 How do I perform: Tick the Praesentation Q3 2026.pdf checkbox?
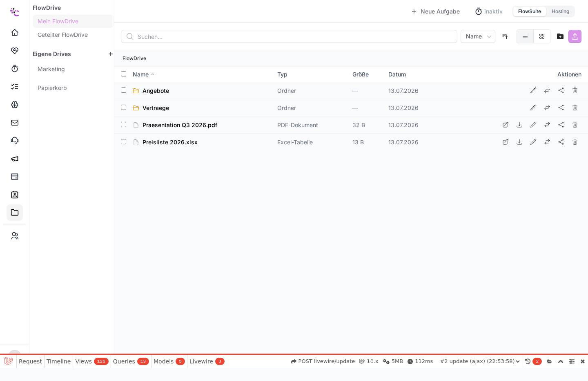point(123,125)
